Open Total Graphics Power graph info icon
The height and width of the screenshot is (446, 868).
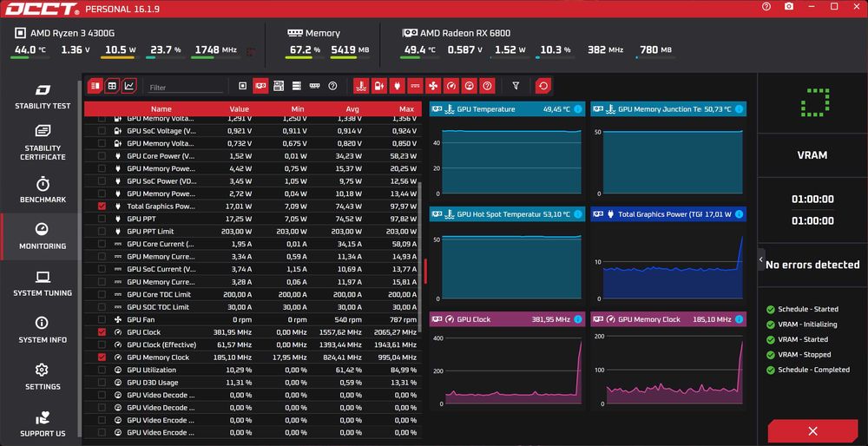click(x=739, y=214)
